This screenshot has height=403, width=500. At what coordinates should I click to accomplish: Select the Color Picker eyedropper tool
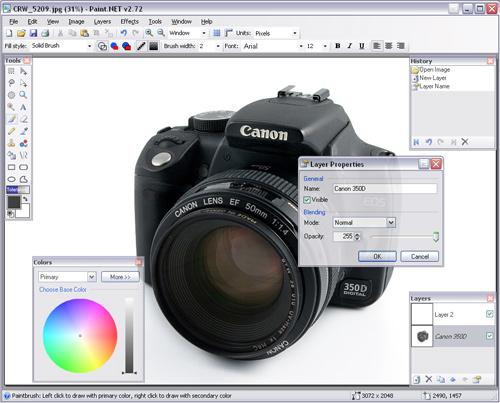[x=23, y=131]
